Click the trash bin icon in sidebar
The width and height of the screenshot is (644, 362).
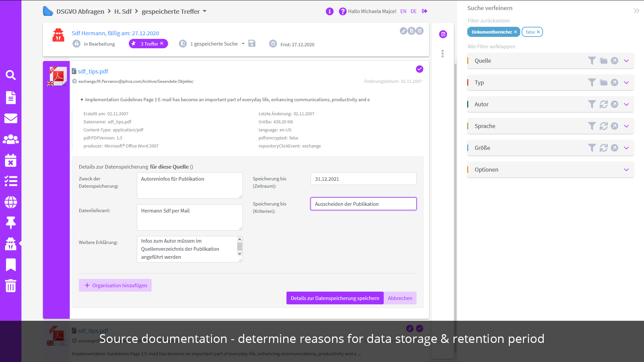[11, 286]
